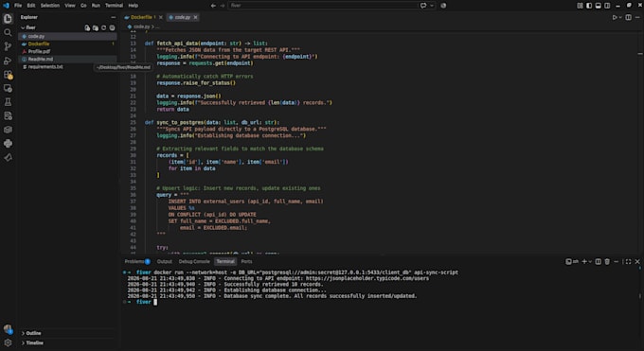
Task: Go back with the navigation arrow
Action: [x=213, y=6]
